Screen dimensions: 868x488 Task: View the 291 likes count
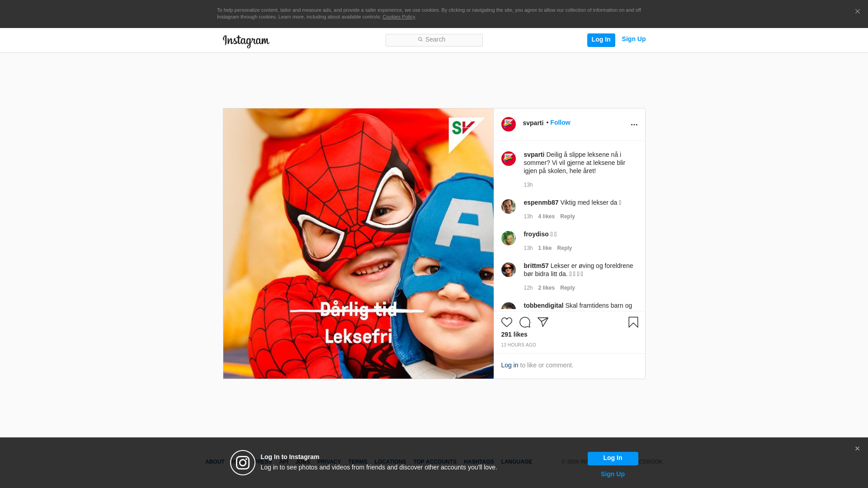coord(514,334)
